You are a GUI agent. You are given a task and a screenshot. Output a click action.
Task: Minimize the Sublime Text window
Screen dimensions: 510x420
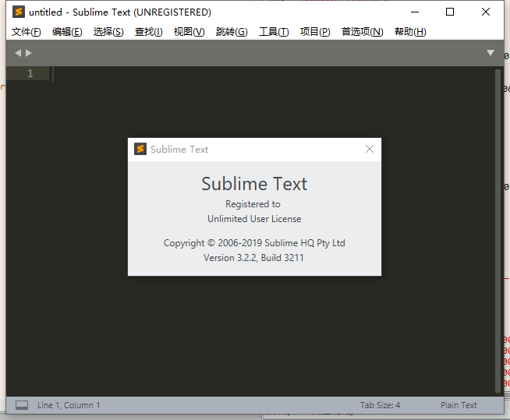coord(415,12)
